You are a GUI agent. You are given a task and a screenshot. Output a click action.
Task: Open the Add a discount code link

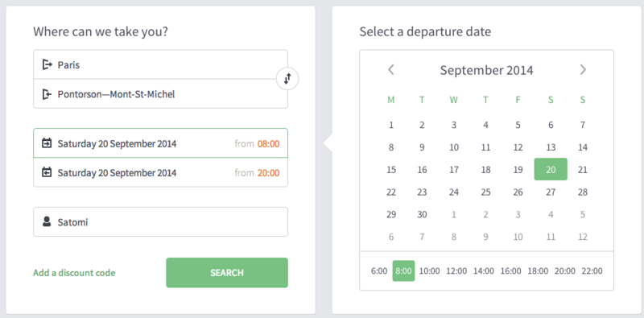pos(74,273)
